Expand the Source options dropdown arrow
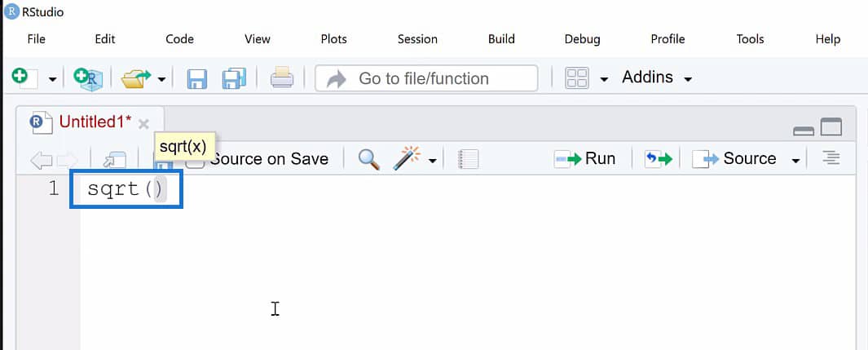868x350 pixels. (x=795, y=161)
